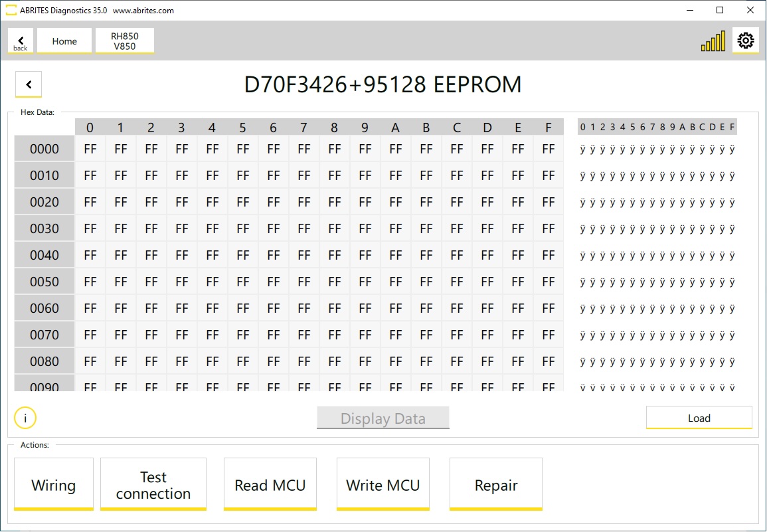The width and height of the screenshot is (767, 532).
Task: Click the chevron beside the EEPROM title
Action: pyautogui.click(x=29, y=84)
